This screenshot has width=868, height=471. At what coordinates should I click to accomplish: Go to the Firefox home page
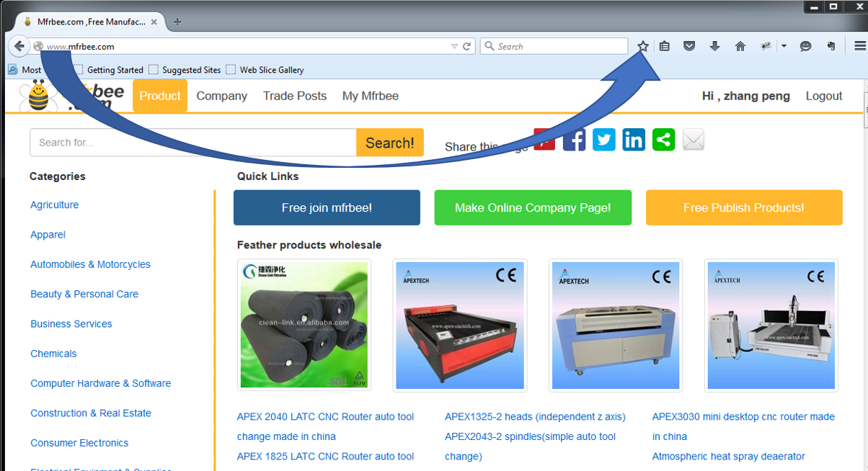click(x=740, y=46)
